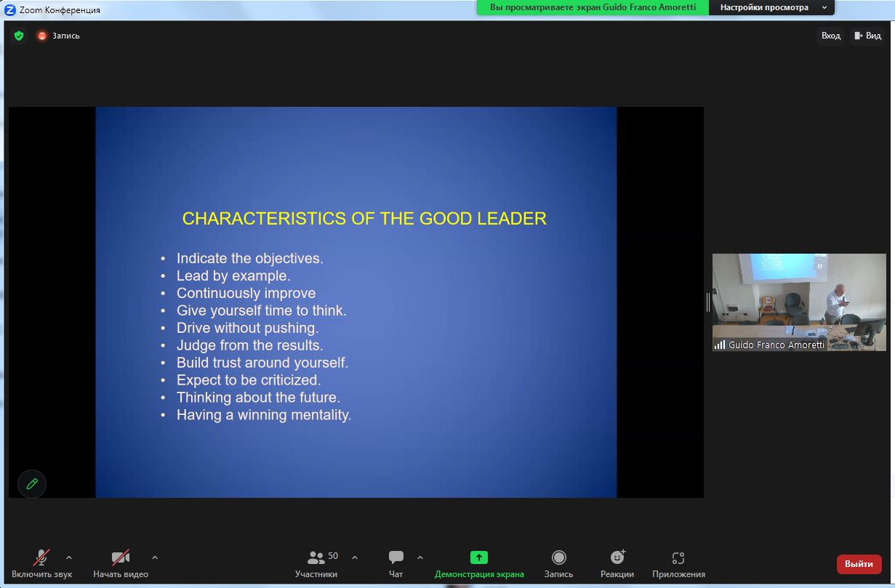The image size is (895, 588).
Task: Start Демонстрация экрана screen share
Action: tap(479, 564)
